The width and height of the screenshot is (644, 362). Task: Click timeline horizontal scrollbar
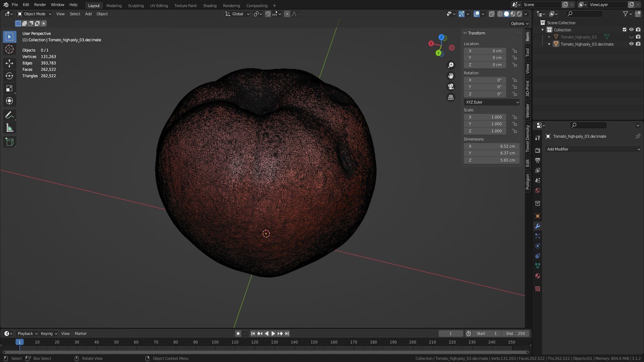tap(266, 352)
